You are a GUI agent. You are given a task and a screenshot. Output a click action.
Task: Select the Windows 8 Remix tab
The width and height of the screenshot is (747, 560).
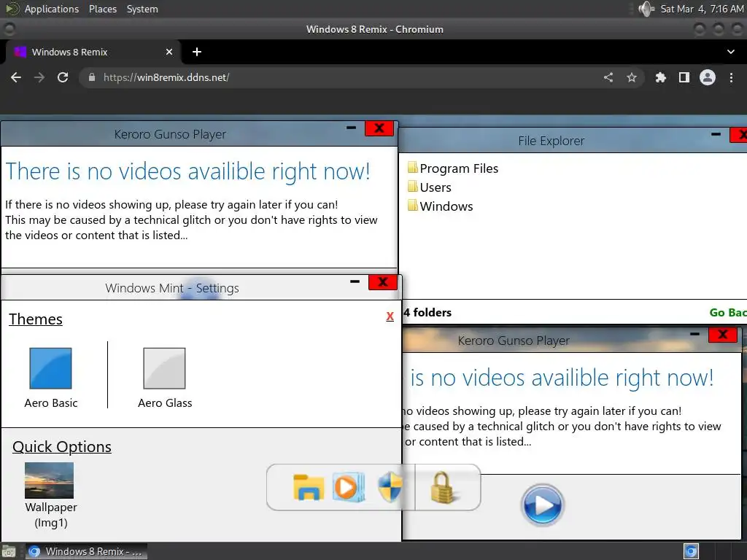93,52
